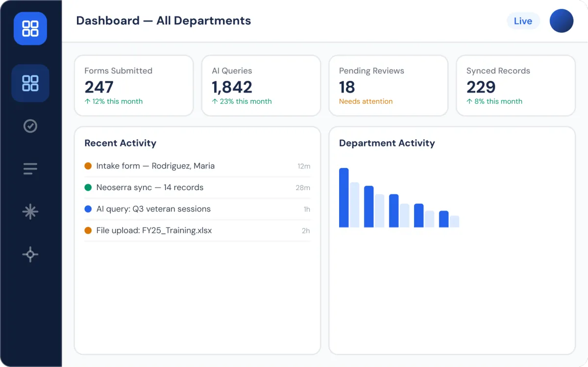The image size is (588, 367).
Task: Click the blue dot beside AI query
Action: pyautogui.click(x=88, y=209)
